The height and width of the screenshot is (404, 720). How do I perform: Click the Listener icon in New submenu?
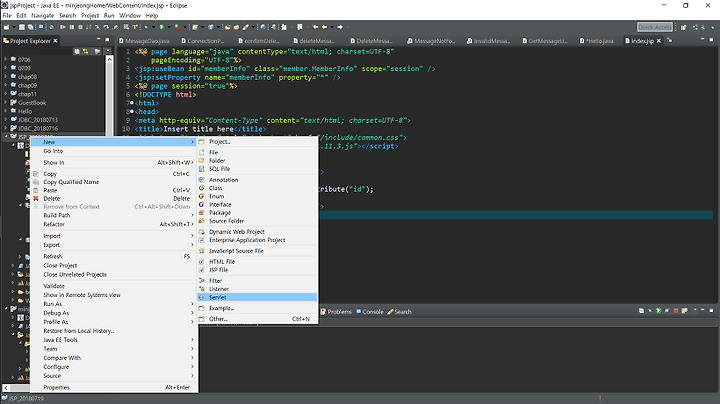[x=202, y=289]
